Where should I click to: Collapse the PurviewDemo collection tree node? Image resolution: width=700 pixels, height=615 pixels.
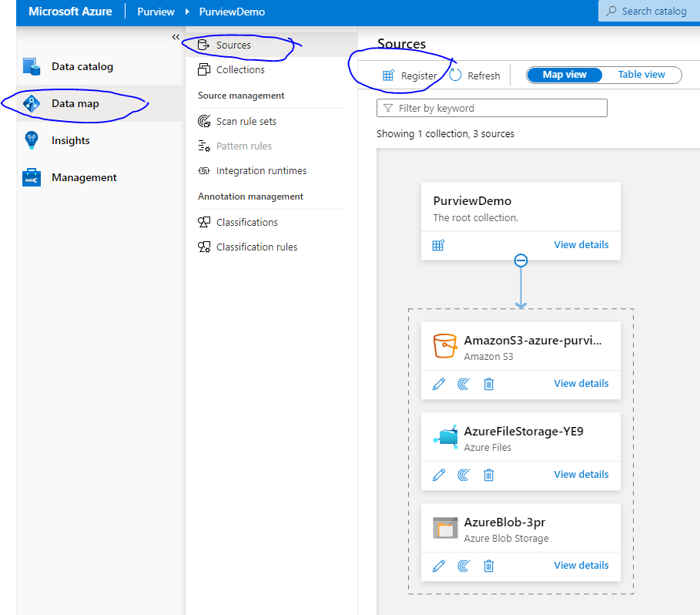[x=521, y=260]
